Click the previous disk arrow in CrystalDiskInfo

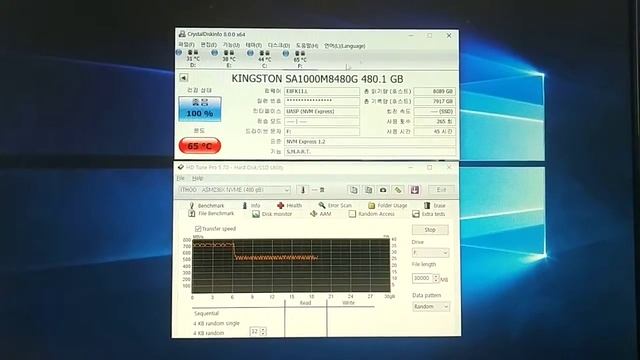pyautogui.click(x=184, y=78)
